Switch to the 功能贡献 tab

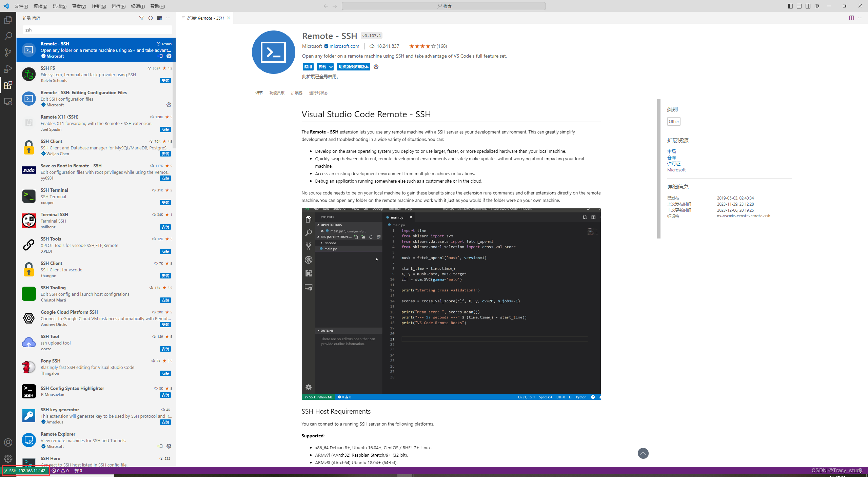pos(277,93)
